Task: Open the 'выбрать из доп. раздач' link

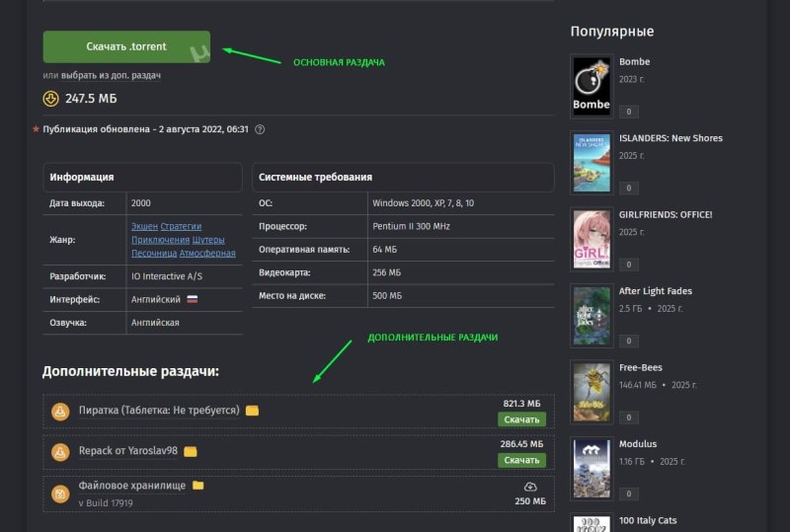Action: 111,75
